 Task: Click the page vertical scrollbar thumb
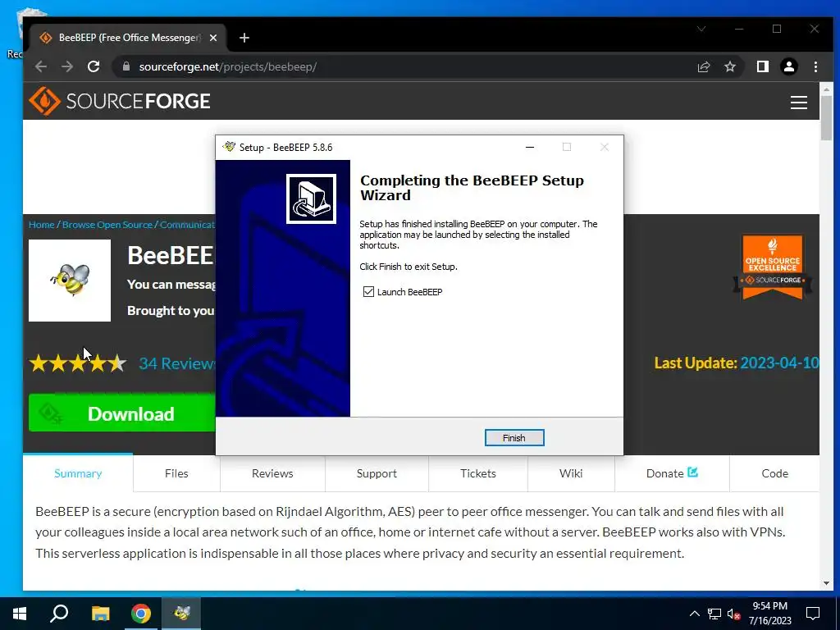pos(826,118)
